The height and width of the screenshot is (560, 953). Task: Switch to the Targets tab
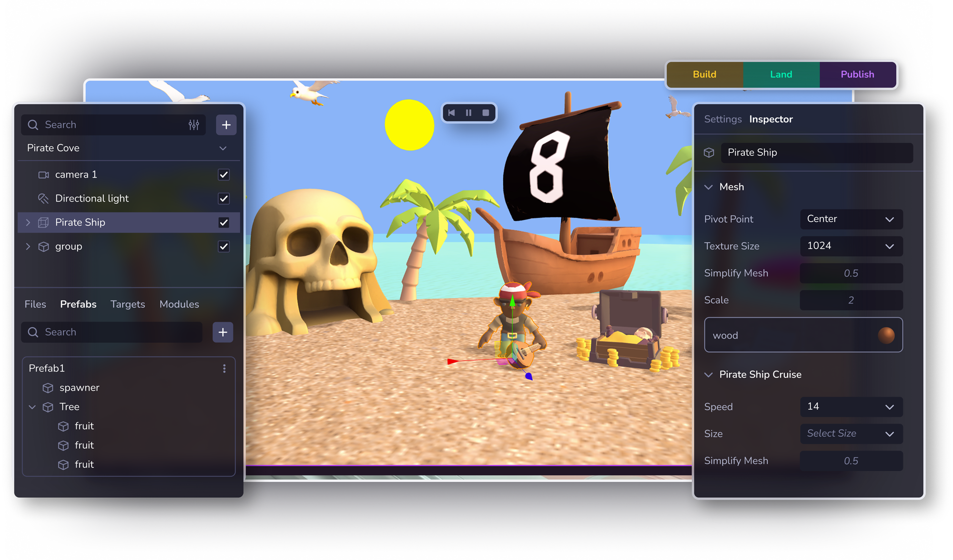(x=128, y=304)
